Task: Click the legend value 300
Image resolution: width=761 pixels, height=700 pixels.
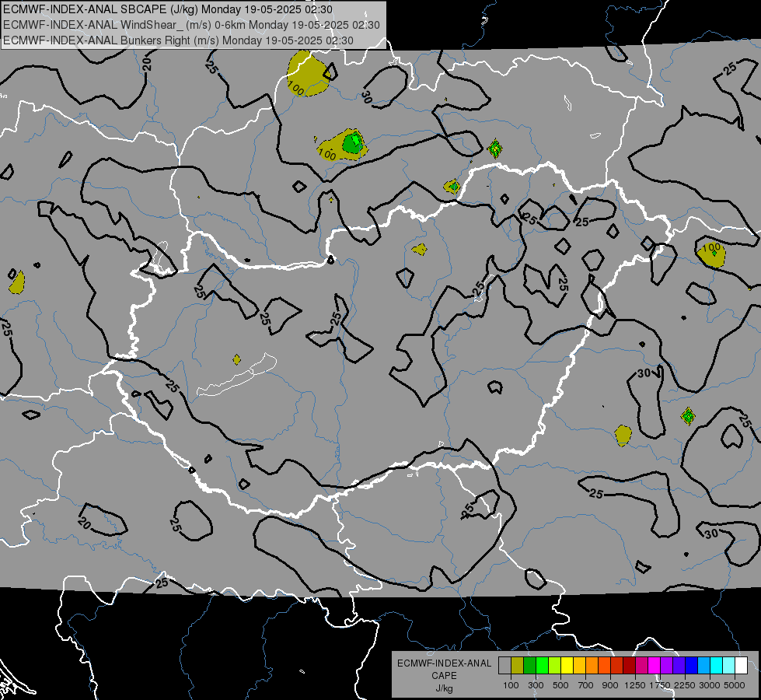Action: tap(536, 685)
